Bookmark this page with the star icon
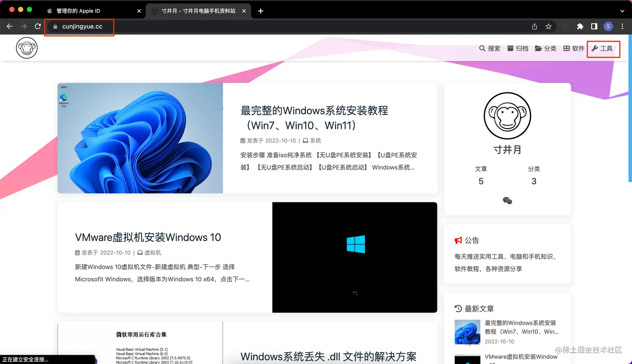 (548, 26)
